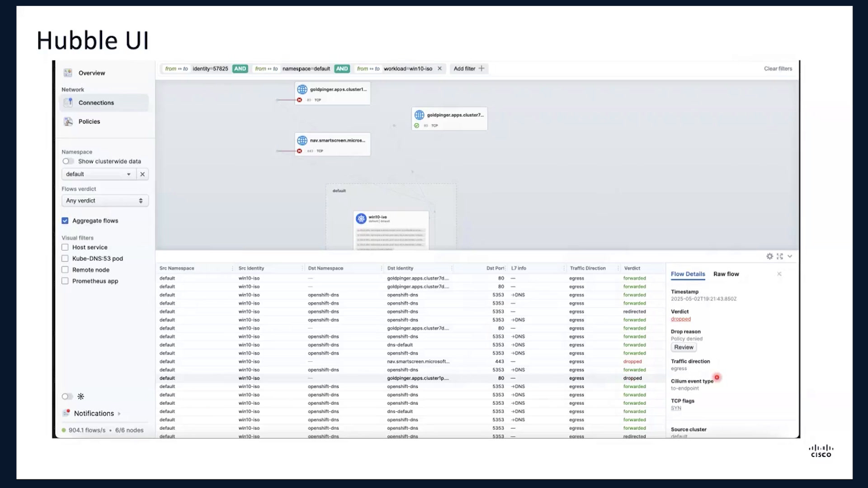Expand the Notifications arrow
The image size is (868, 488).
tap(119, 413)
